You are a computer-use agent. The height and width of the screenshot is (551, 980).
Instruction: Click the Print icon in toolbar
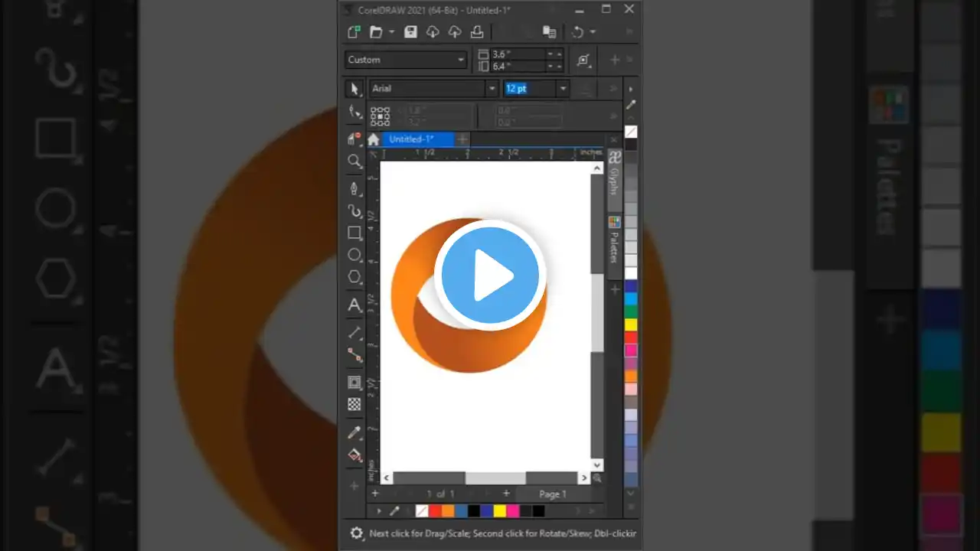point(477,32)
